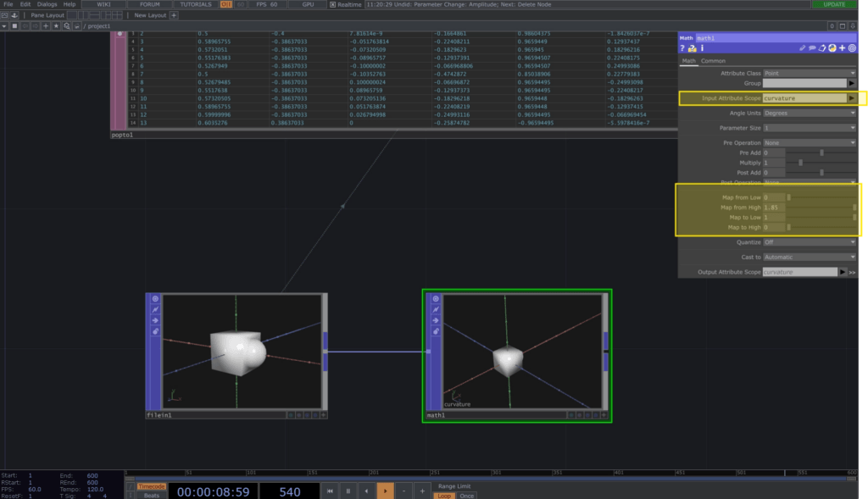
Task: Switch to the Common parameter tab
Action: click(x=713, y=61)
